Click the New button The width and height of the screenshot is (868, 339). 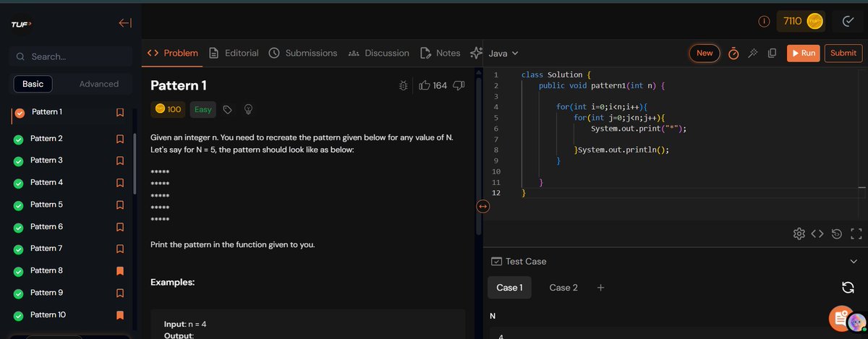tap(705, 53)
